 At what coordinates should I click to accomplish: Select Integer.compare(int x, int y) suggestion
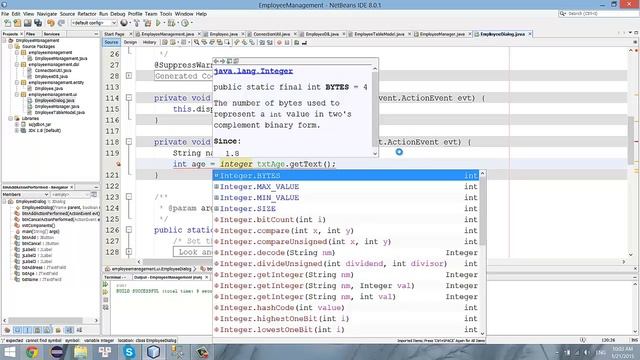point(346,231)
